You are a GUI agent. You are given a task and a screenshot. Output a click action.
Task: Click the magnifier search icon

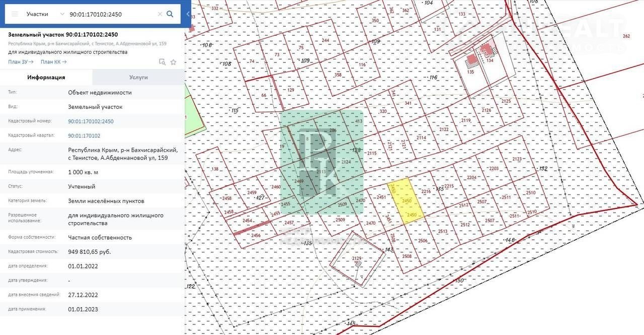coord(170,14)
